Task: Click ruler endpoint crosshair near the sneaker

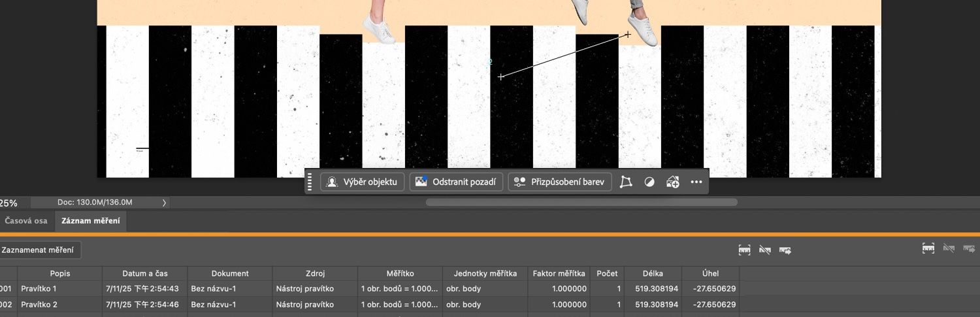Action: 628,34
